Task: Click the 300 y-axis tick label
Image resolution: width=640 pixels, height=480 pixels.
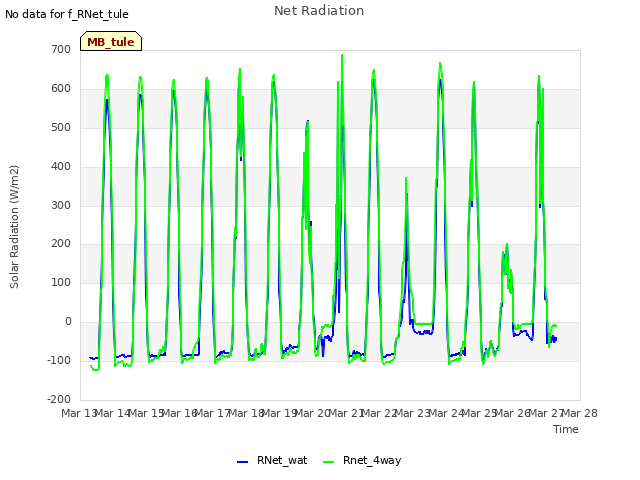Action: click(x=61, y=205)
